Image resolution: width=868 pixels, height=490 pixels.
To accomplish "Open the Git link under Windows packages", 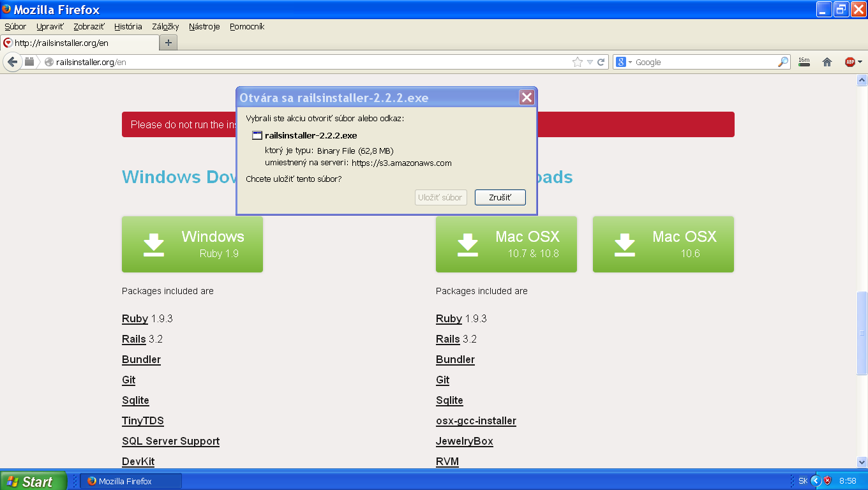I will pos(129,380).
